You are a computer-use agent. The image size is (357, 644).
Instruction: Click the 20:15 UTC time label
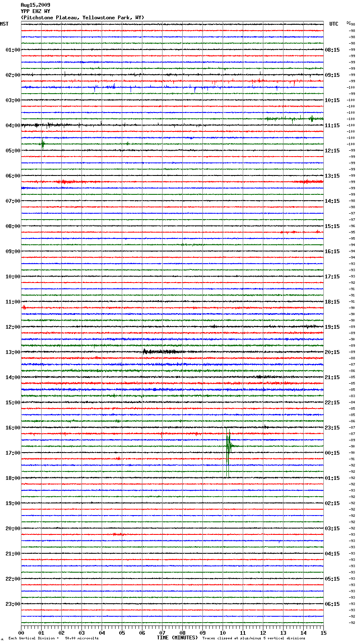[x=332, y=352]
